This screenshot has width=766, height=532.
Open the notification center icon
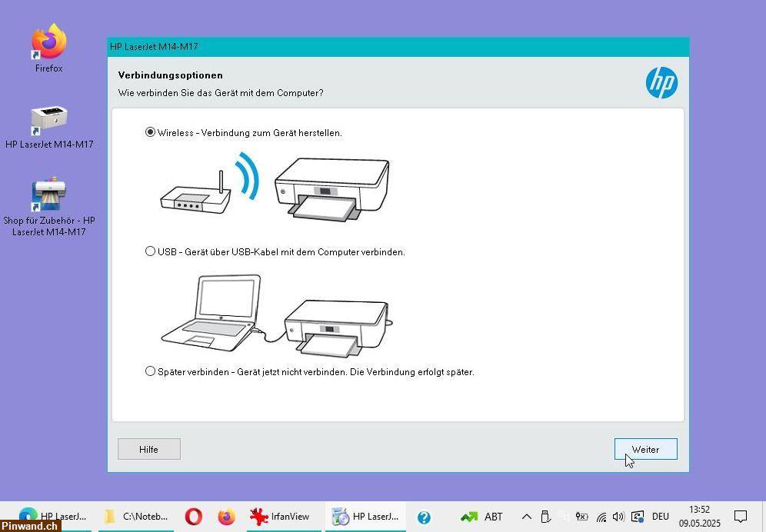point(741,517)
